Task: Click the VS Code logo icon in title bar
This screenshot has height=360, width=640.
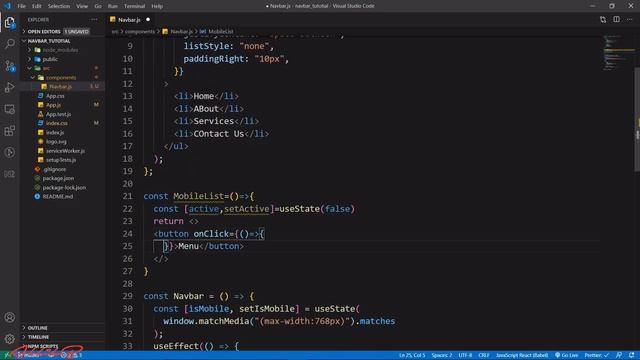Action: pos(7,6)
